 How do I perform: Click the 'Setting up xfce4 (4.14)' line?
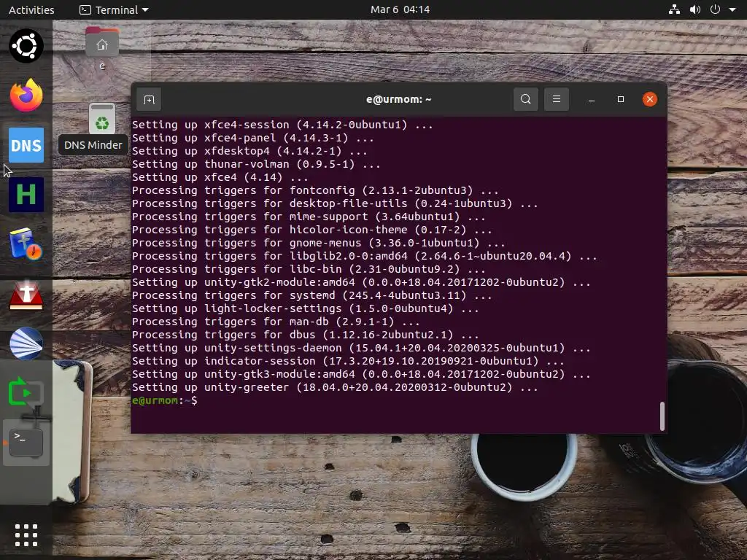(x=220, y=177)
